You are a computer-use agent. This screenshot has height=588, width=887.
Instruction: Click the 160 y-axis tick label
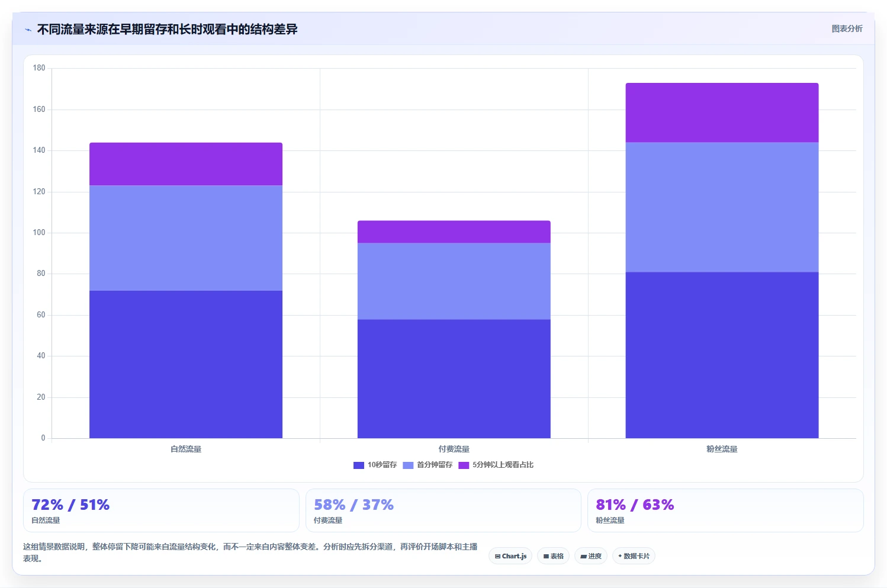tap(39, 110)
